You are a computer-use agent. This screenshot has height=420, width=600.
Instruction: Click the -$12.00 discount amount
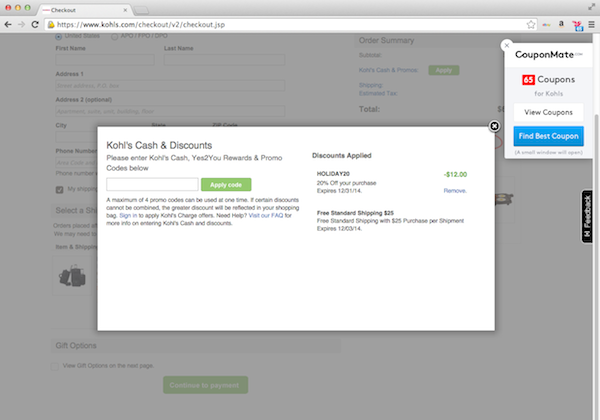point(455,174)
